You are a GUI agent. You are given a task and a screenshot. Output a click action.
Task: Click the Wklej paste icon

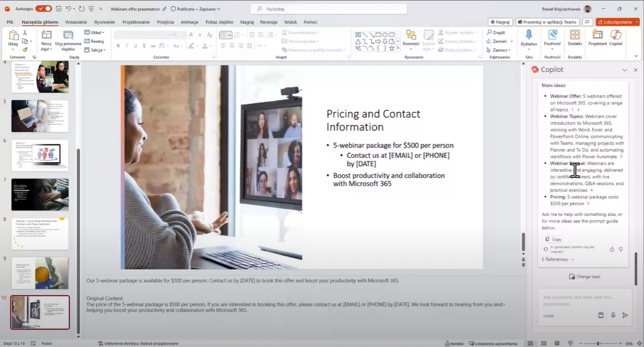click(x=13, y=36)
